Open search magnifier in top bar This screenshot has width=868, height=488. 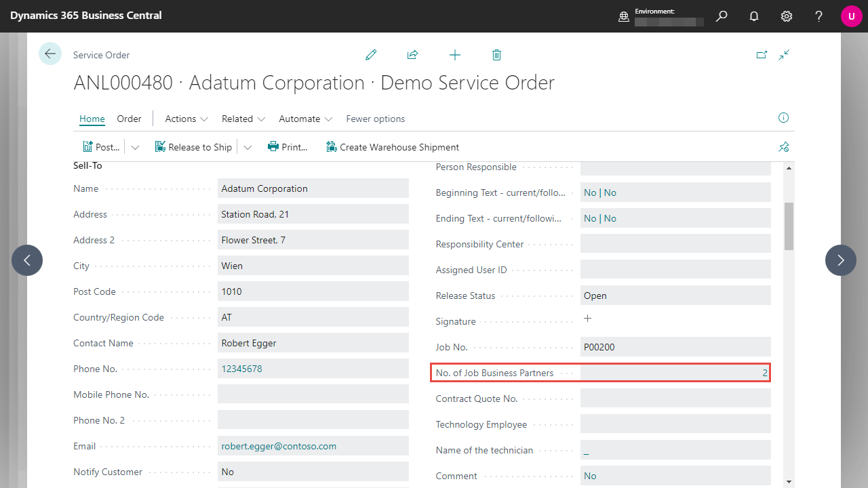pos(722,16)
